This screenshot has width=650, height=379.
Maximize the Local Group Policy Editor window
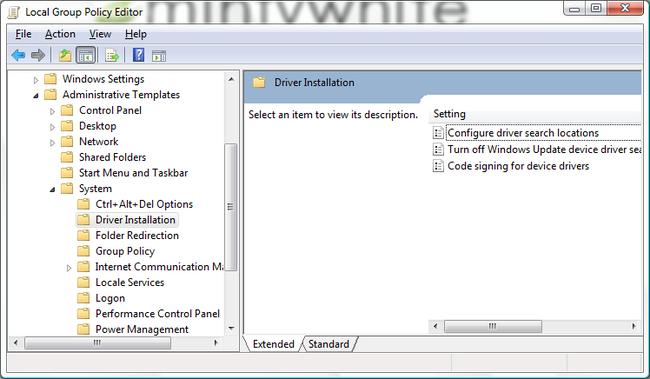[596, 9]
